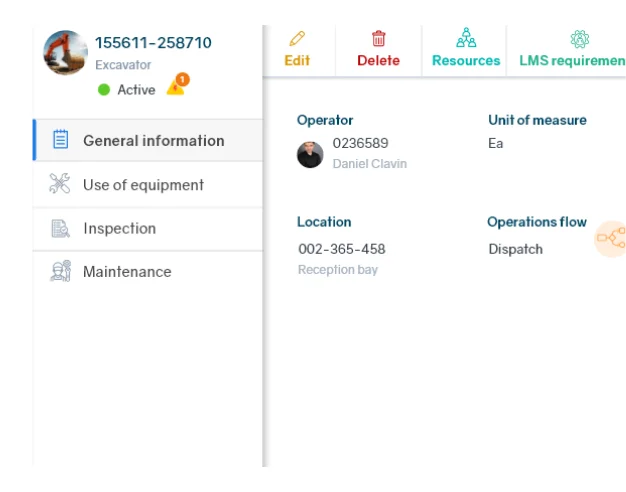Switch to Use of equipment tab
Image resolution: width=626 pixels, height=492 pixels.
pyautogui.click(x=143, y=185)
